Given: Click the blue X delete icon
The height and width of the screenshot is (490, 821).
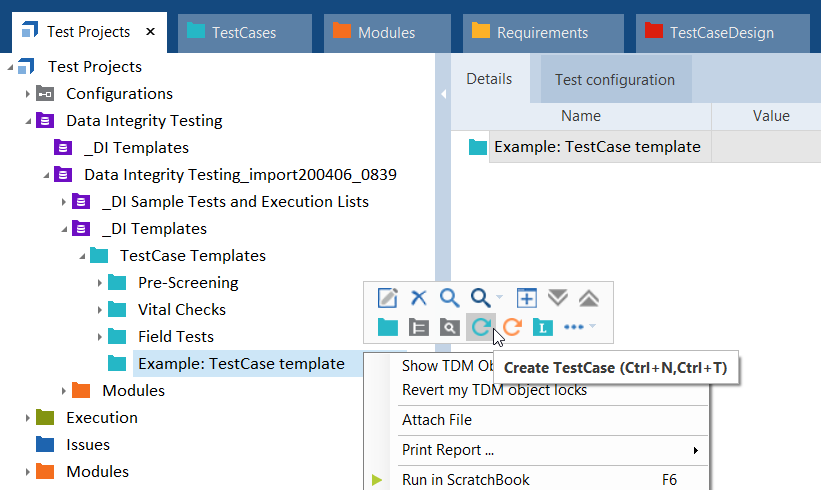Looking at the screenshot, I should (x=419, y=298).
